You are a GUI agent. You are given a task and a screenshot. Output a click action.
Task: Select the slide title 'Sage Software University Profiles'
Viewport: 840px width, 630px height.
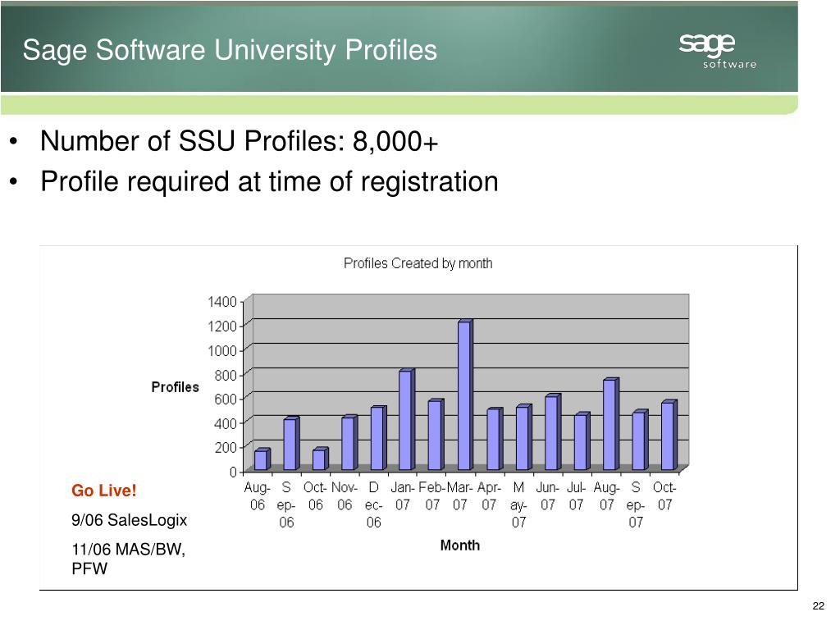pos(230,50)
